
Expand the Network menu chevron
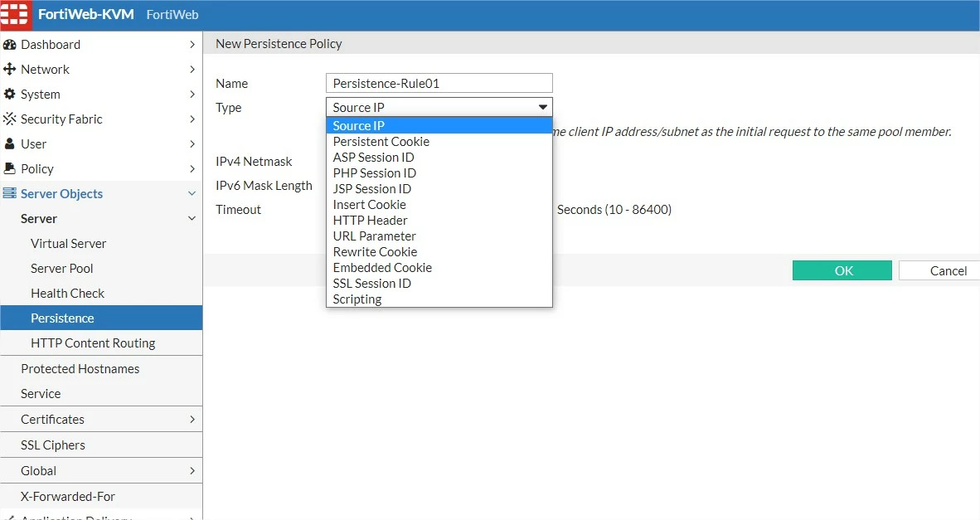coord(192,70)
